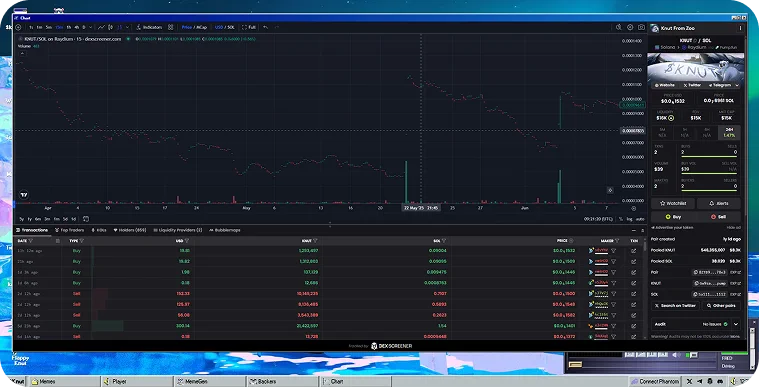Expand more social links chevron beside Telegram
Image resolution: width=759 pixels, height=387 pixels.
click(x=737, y=85)
